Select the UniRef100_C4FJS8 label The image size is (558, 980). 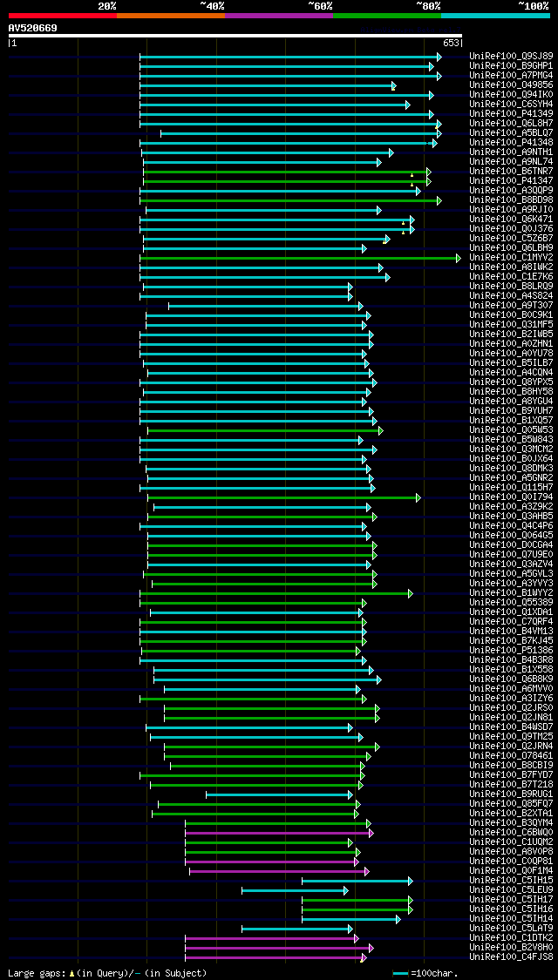pyautogui.click(x=511, y=956)
